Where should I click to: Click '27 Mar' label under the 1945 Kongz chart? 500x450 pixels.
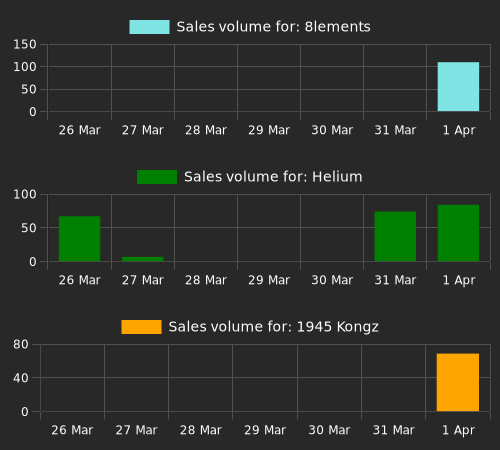136,430
